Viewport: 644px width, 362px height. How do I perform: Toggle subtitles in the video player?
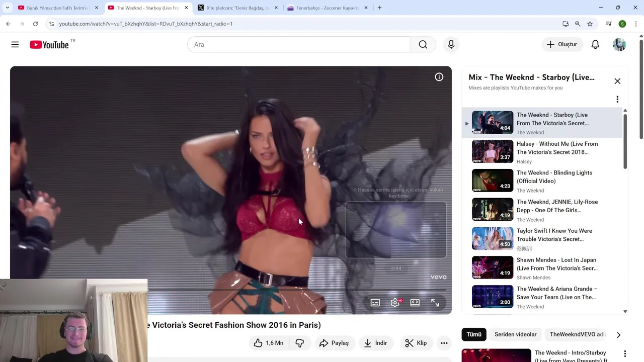375,303
